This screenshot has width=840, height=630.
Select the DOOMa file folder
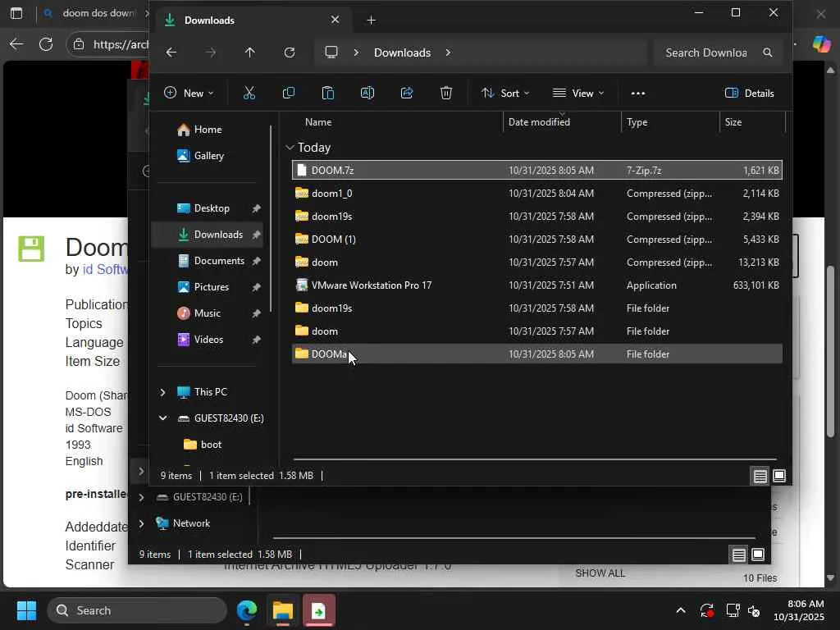pos(537,354)
